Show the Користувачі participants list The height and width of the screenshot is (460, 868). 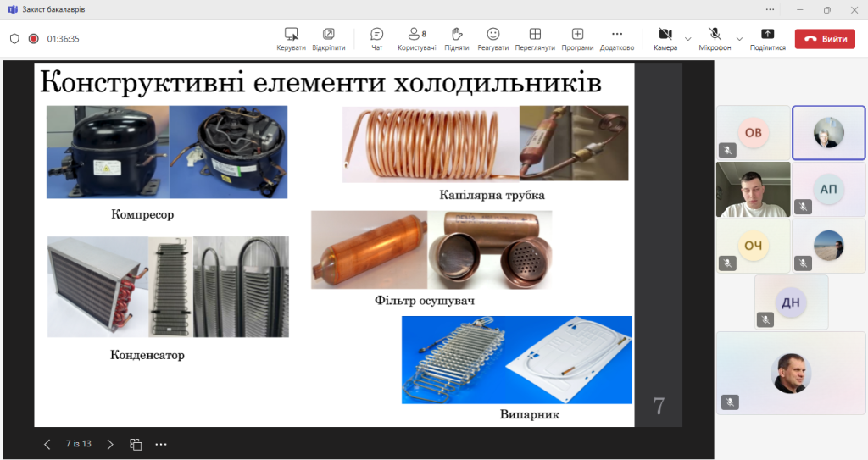(x=416, y=38)
